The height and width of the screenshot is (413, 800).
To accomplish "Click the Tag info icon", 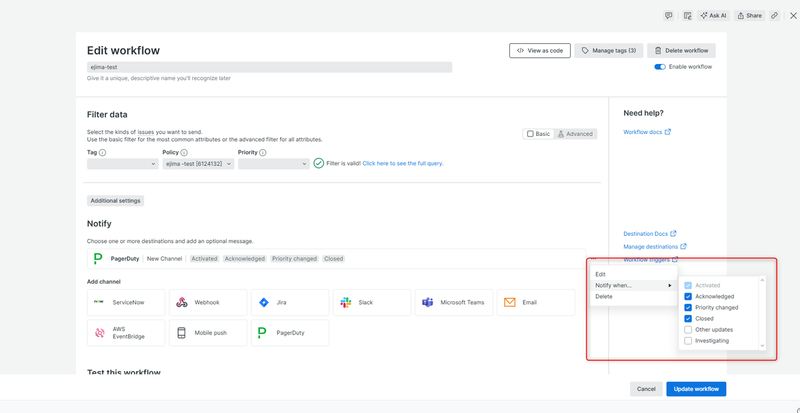I will [103, 153].
